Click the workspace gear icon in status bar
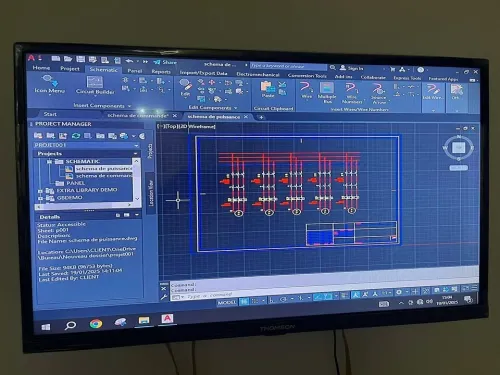This screenshot has height=375, width=500. pyautogui.click(x=399, y=292)
